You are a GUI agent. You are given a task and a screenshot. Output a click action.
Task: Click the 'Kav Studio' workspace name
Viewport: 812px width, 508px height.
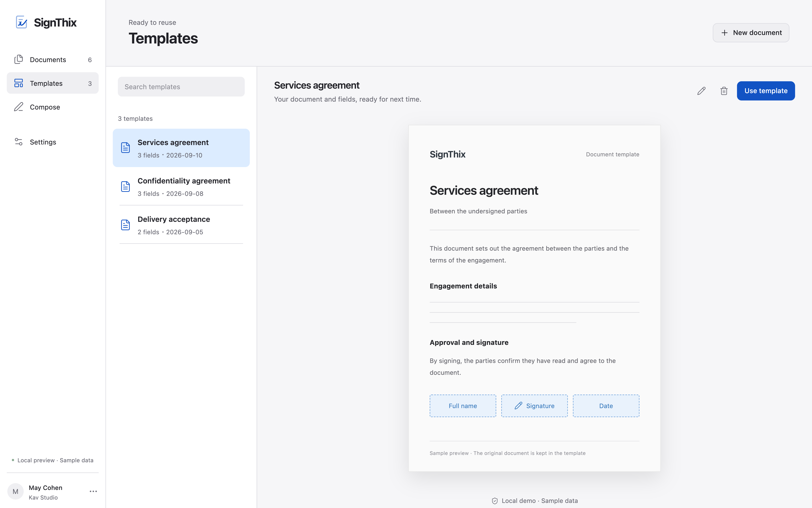pos(43,498)
